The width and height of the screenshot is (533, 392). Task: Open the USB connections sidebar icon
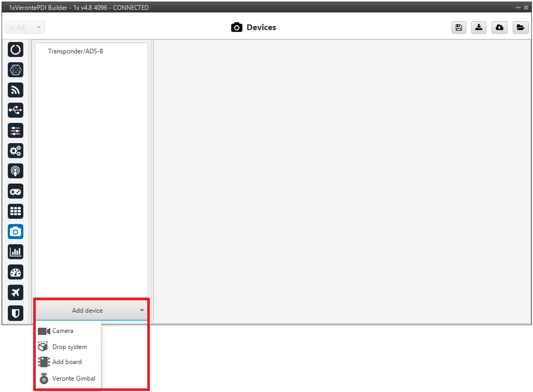click(x=16, y=110)
